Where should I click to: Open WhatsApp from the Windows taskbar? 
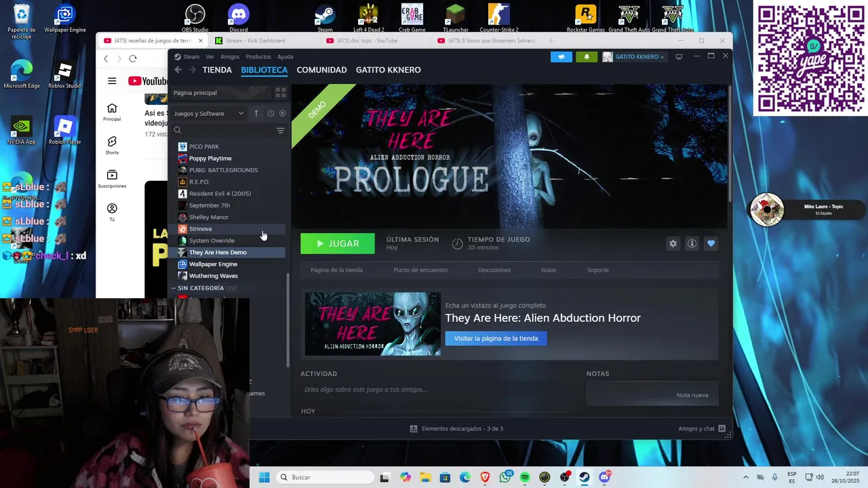click(505, 477)
